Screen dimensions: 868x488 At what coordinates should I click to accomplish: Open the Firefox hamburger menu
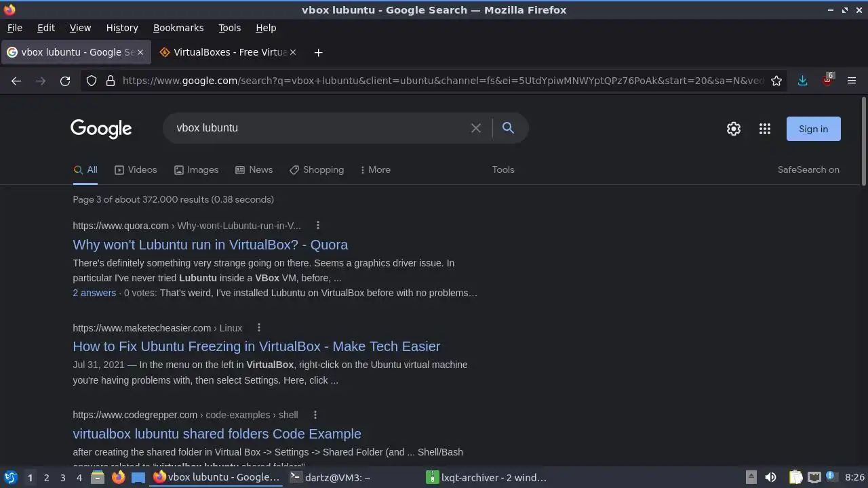tap(852, 81)
